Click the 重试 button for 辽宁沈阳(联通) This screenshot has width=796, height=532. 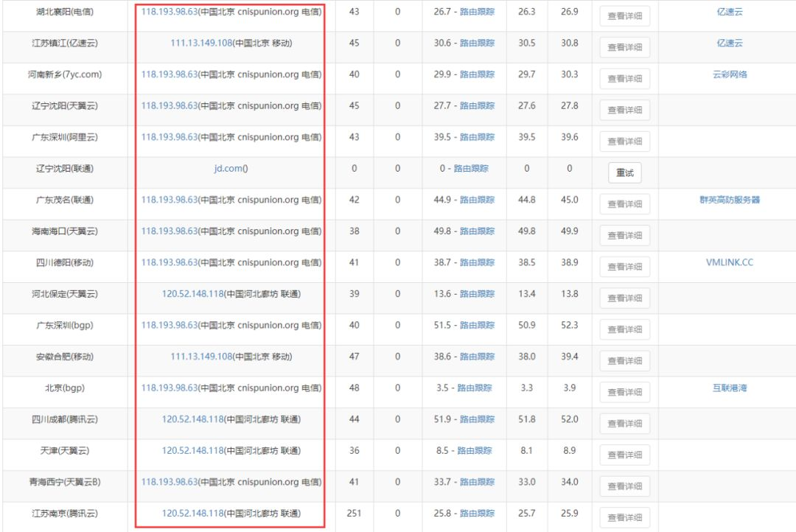tap(624, 172)
